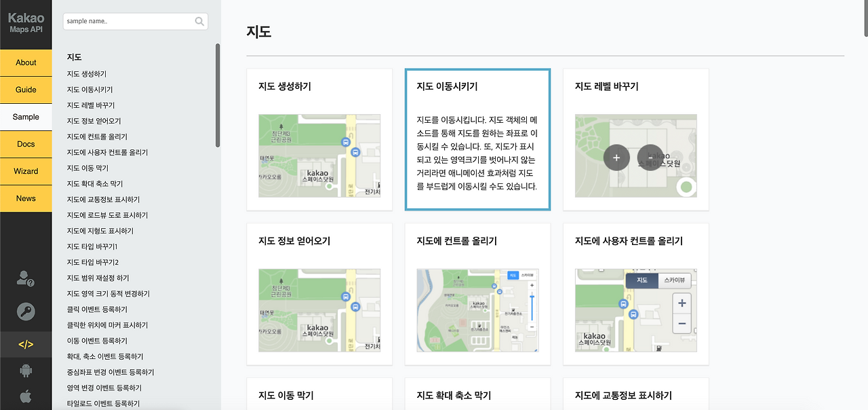Select the Sample tab

click(26, 117)
